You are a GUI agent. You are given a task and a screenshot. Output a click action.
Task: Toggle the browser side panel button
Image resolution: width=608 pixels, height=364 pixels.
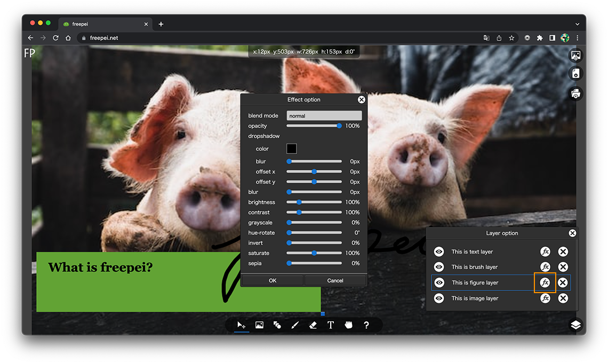pos(552,38)
